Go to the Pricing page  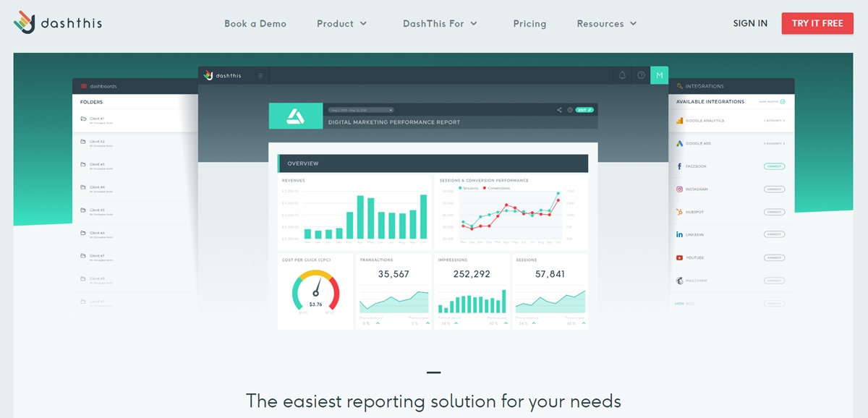[x=529, y=23]
